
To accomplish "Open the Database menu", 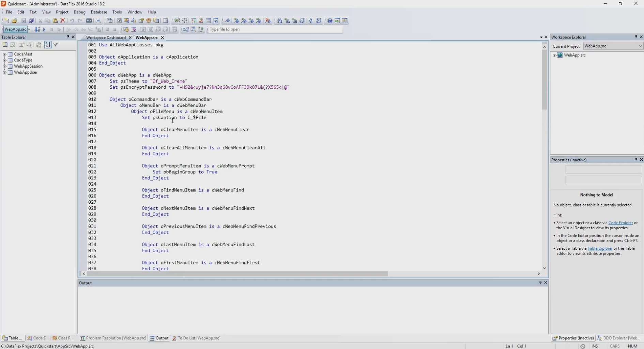I will pyautogui.click(x=99, y=12).
